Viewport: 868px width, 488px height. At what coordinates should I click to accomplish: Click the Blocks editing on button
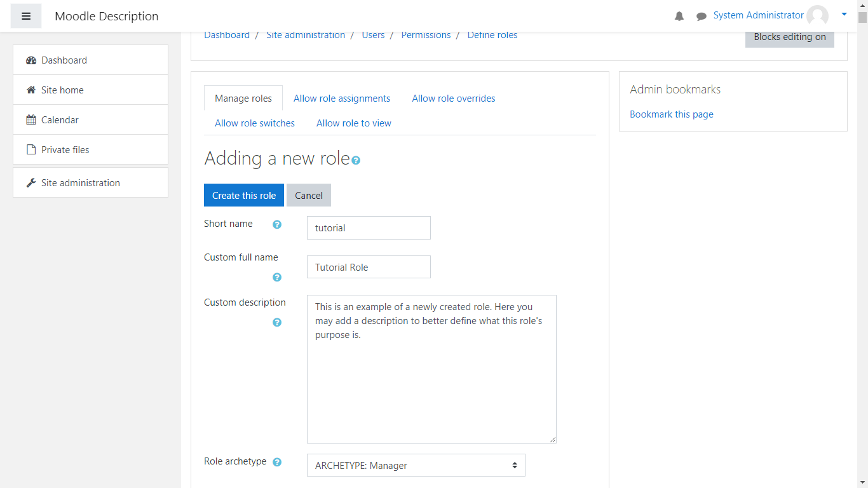point(789,37)
